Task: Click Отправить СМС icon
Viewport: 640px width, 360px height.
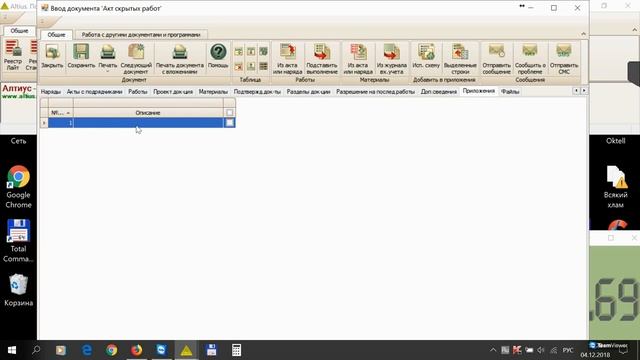Action: pyautogui.click(x=564, y=59)
